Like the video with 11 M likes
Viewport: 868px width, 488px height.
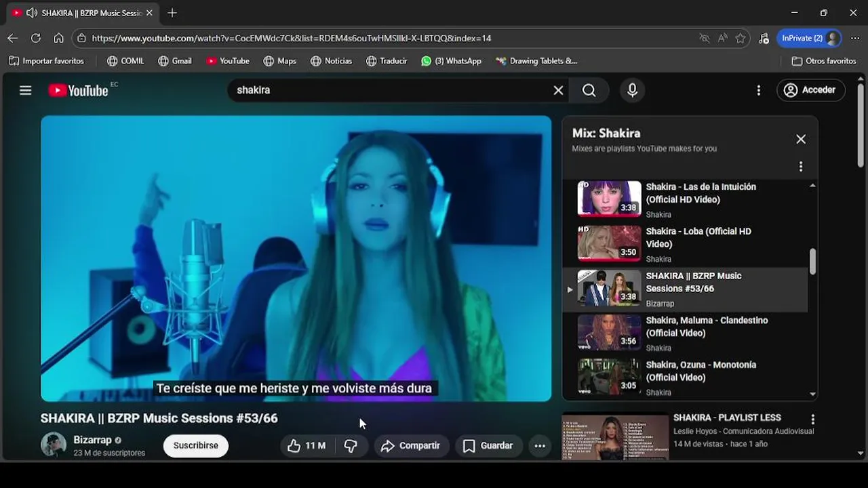307,445
